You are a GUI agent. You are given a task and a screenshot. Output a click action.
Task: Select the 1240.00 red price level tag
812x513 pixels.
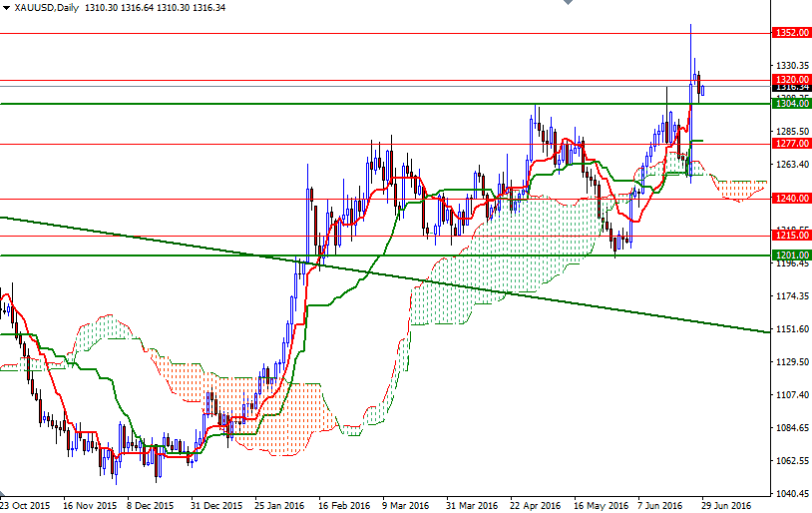coord(790,198)
